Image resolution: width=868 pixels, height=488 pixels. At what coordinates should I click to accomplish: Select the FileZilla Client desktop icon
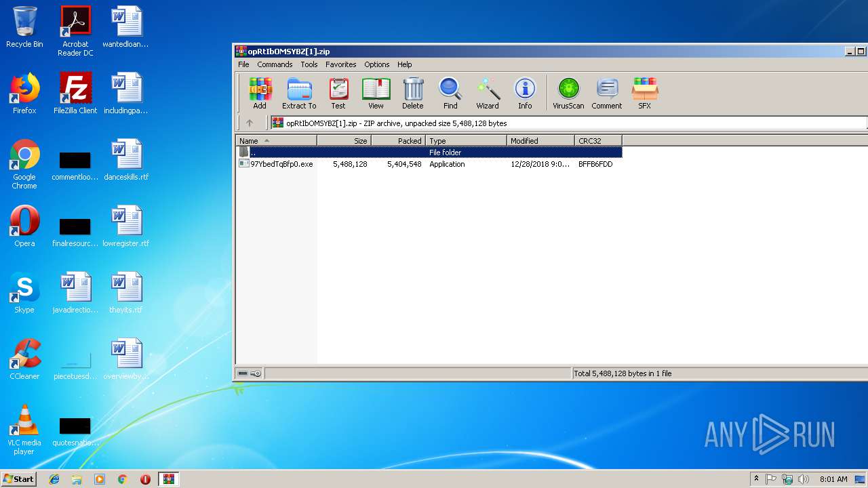[x=75, y=94]
